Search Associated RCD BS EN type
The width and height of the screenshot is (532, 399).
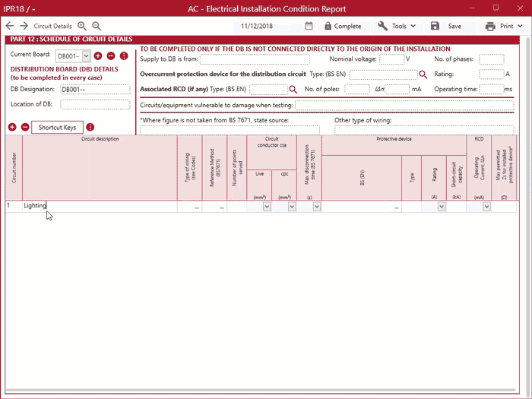(x=293, y=90)
